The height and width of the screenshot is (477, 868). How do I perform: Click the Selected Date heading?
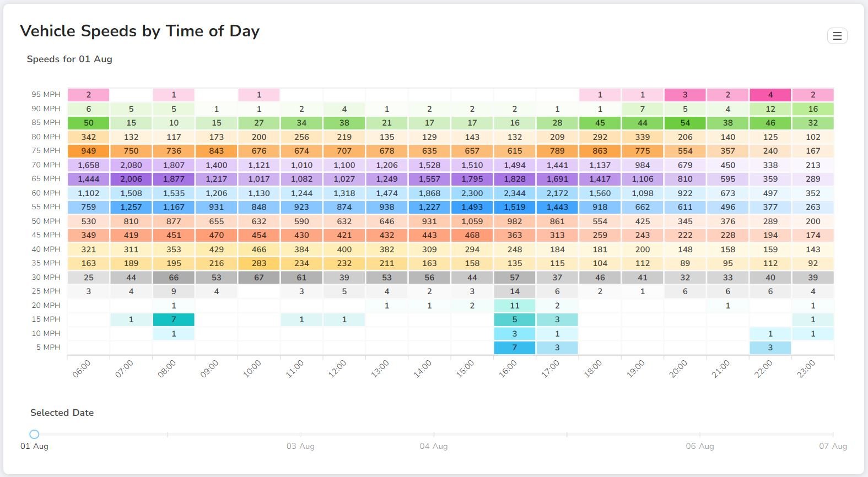(x=62, y=413)
